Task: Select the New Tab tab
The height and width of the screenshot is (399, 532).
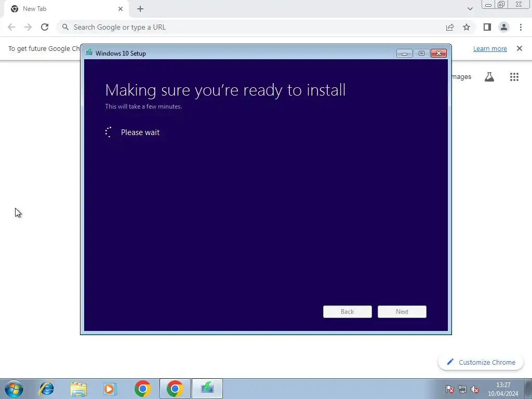Action: pos(66,9)
